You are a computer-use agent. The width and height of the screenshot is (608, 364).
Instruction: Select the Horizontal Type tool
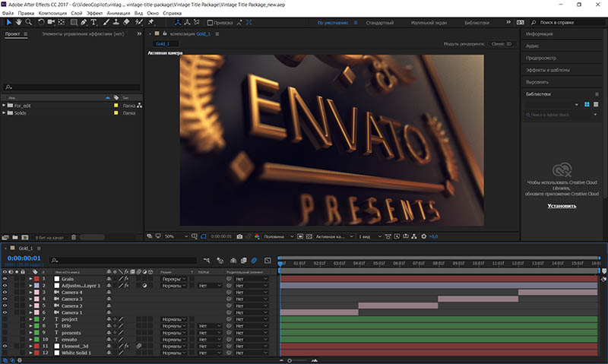93,23
